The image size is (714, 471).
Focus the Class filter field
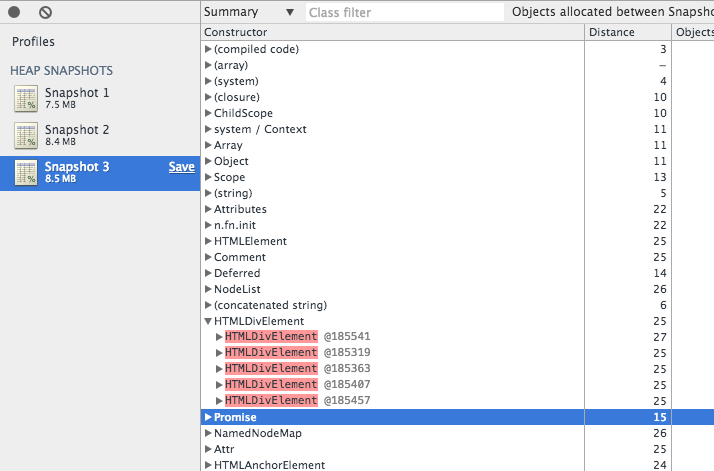pos(405,12)
